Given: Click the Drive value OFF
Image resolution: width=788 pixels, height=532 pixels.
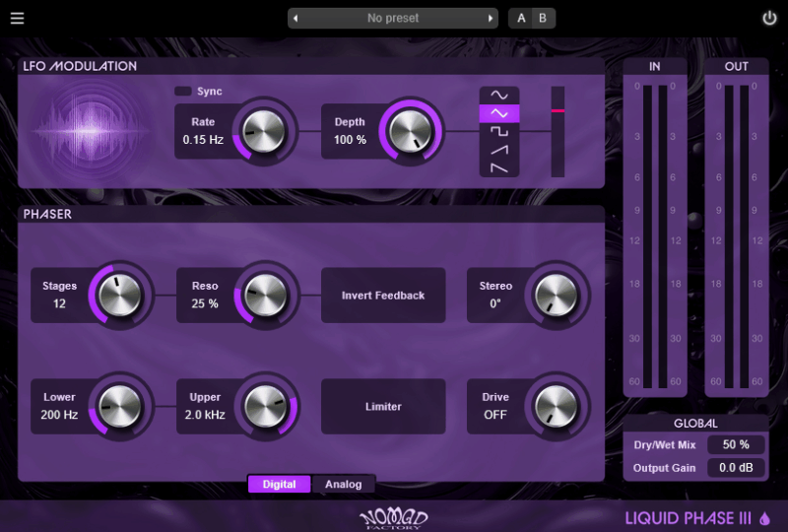Looking at the screenshot, I should pos(495,415).
